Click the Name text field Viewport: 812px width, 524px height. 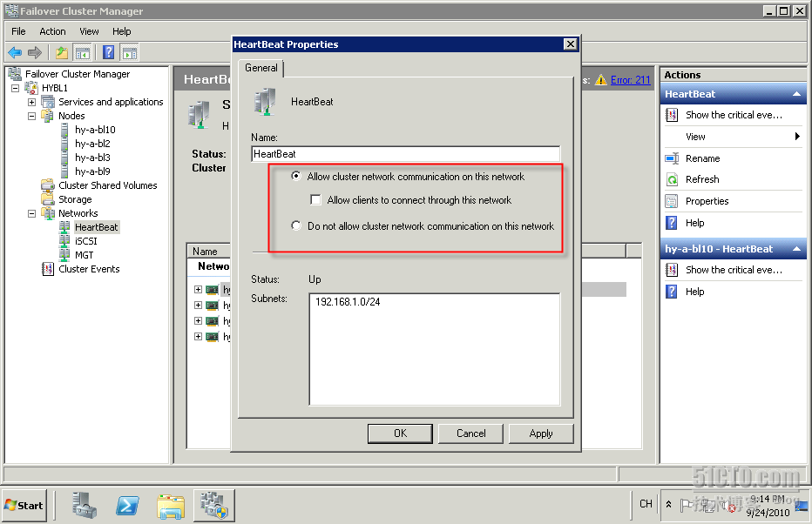405,153
